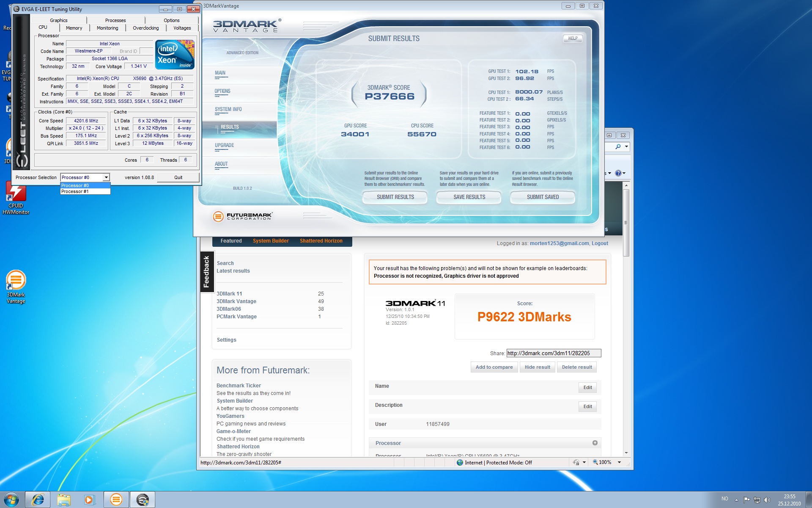Click browser search magnifier icon
This screenshot has width=812, height=508.
point(618,147)
